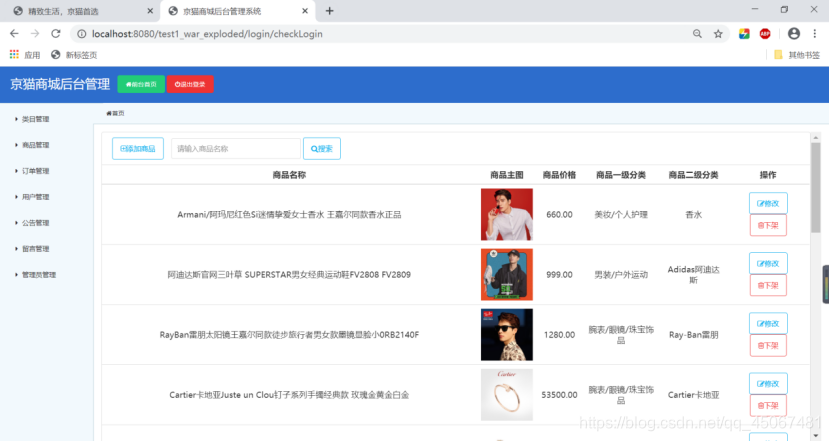Viewport: 830px width, 441px height.
Task: Click 下架 for the RayBan sunglasses row
Action: click(x=768, y=346)
